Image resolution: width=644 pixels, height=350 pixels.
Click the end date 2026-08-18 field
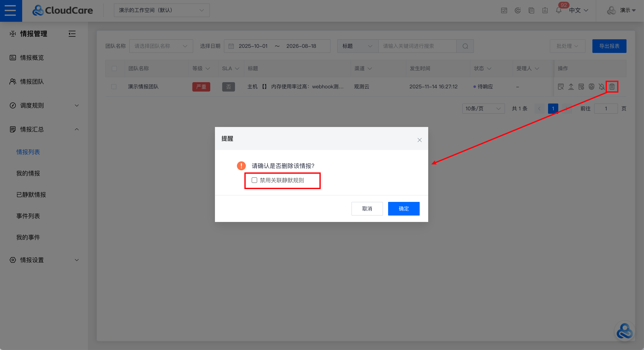(x=301, y=46)
